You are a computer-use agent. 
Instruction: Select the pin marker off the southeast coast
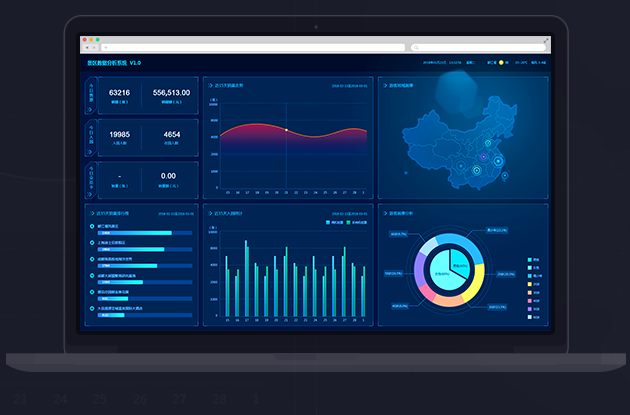click(505, 176)
